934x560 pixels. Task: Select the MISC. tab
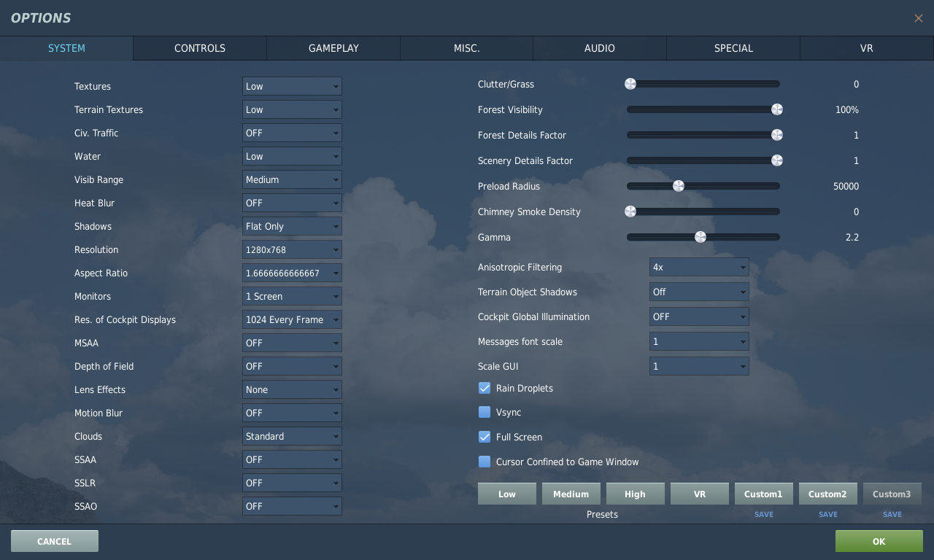(466, 48)
